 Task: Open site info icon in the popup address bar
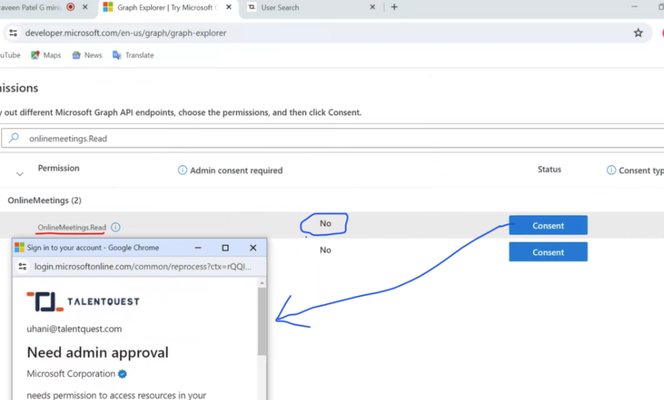pos(22,266)
